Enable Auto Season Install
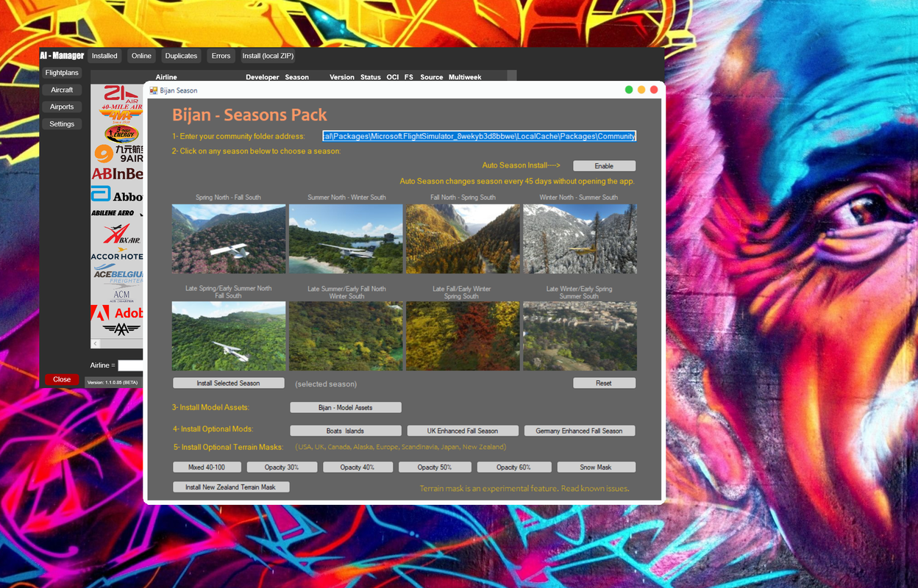918x588 pixels. [x=604, y=166]
